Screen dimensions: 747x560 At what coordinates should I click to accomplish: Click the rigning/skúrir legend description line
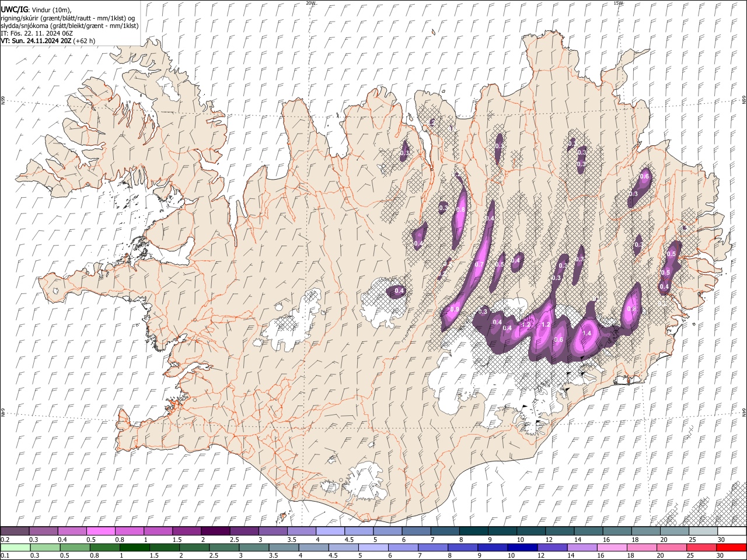pyautogui.click(x=68, y=18)
